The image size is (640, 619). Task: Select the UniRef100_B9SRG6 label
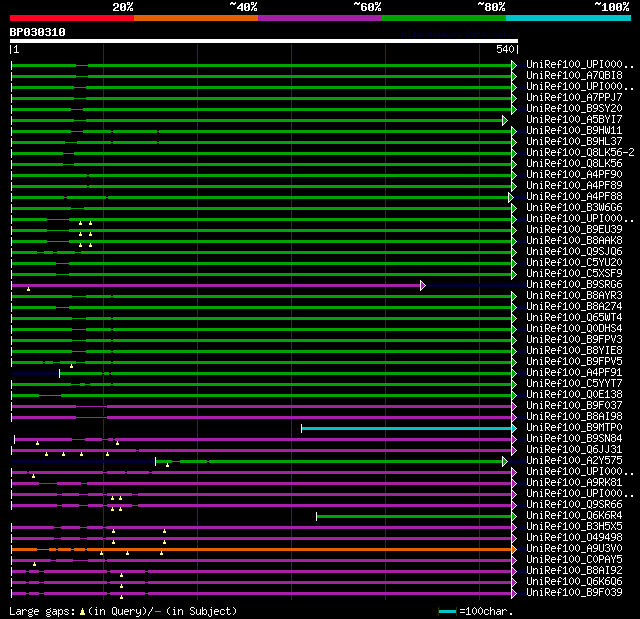click(x=574, y=285)
